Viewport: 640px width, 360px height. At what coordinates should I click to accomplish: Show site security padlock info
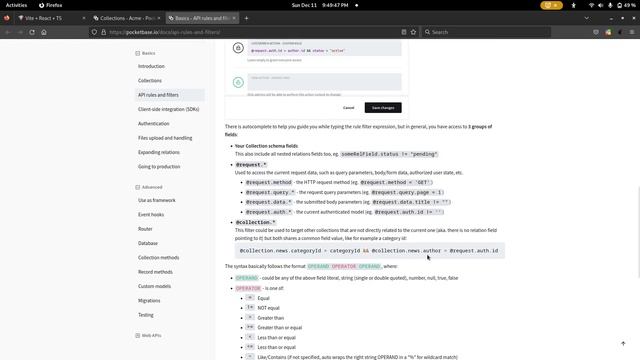[x=103, y=32]
